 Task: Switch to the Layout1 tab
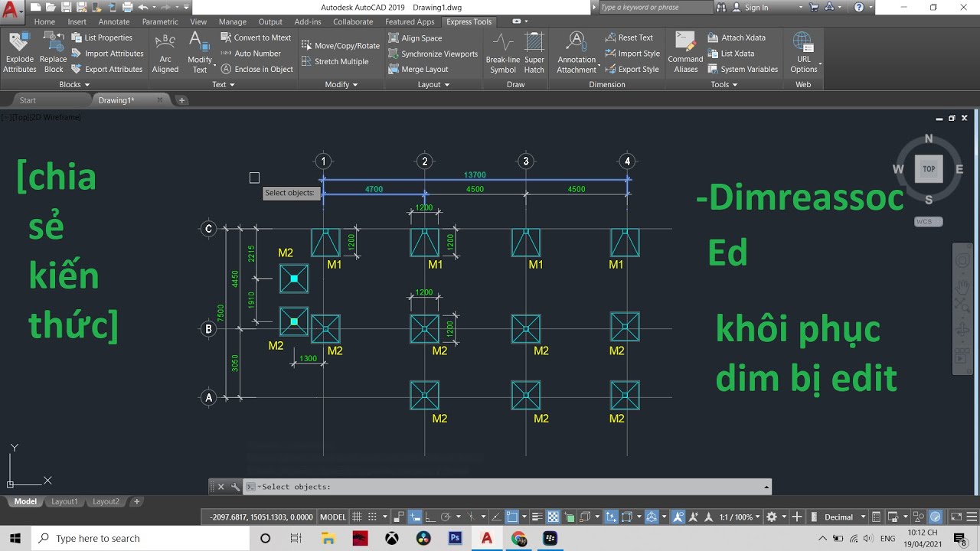click(x=64, y=501)
